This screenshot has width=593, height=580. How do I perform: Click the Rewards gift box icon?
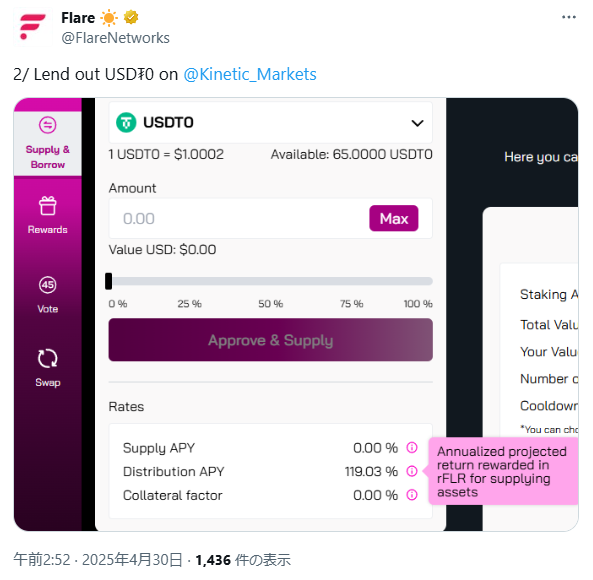pos(48,206)
